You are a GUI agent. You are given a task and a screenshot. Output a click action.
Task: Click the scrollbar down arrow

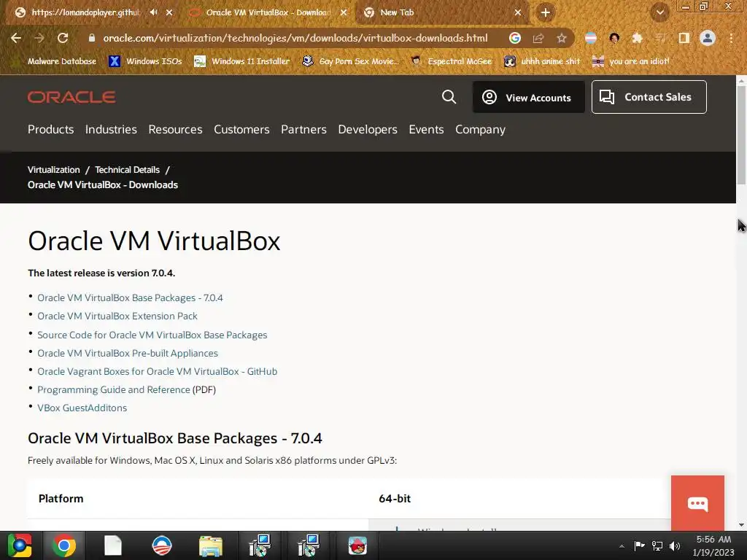click(741, 525)
